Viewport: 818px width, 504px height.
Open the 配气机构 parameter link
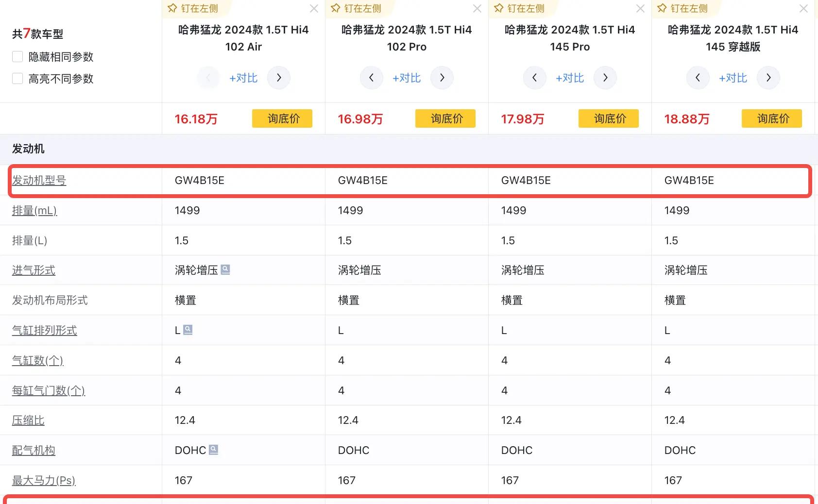(34, 450)
